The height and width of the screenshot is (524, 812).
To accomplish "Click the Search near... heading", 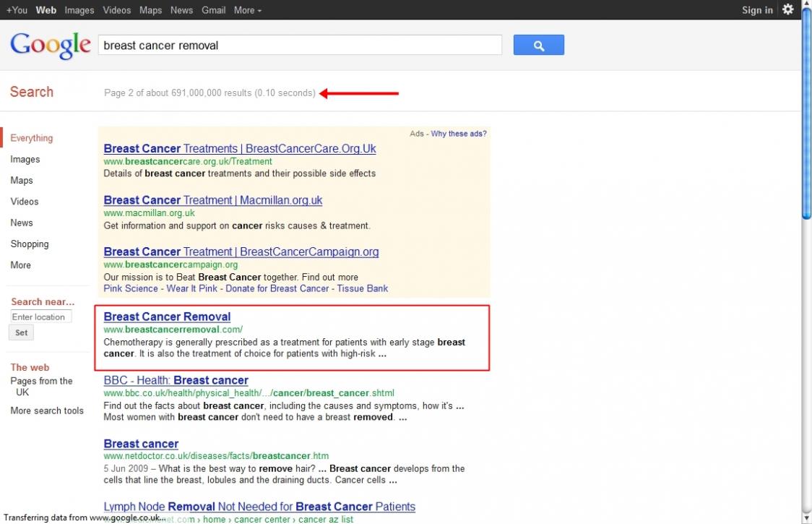I will [43, 301].
